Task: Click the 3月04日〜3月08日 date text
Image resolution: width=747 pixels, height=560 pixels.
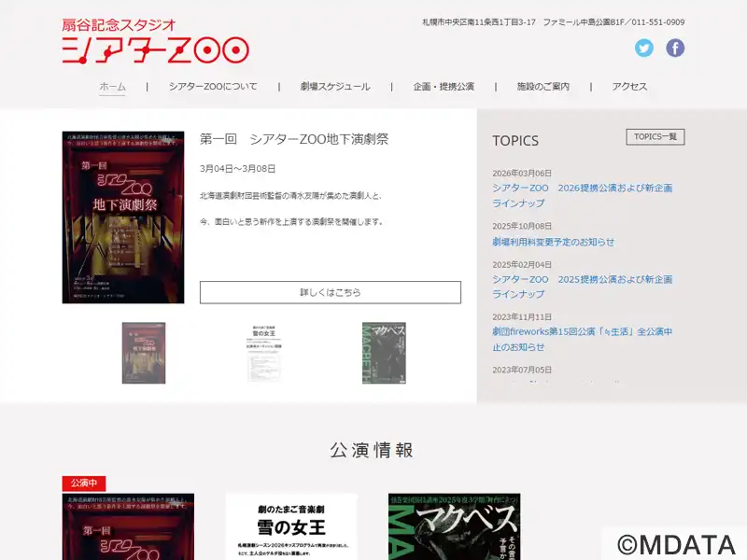Action: 237,169
